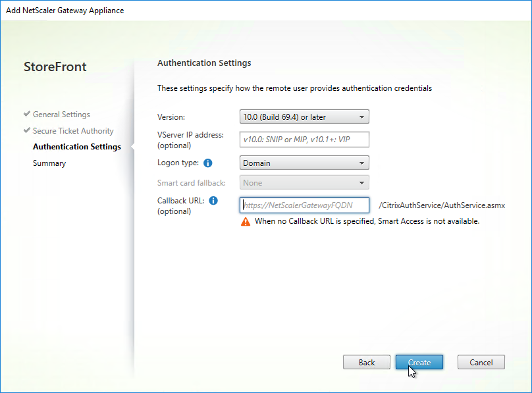Go to General Settings wizard step
This screenshot has width=532, height=393.
(x=61, y=115)
